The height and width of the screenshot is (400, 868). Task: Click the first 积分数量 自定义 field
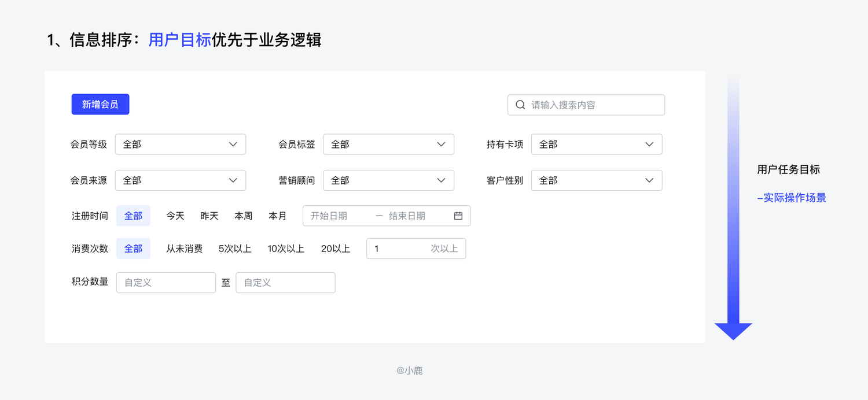(x=166, y=283)
